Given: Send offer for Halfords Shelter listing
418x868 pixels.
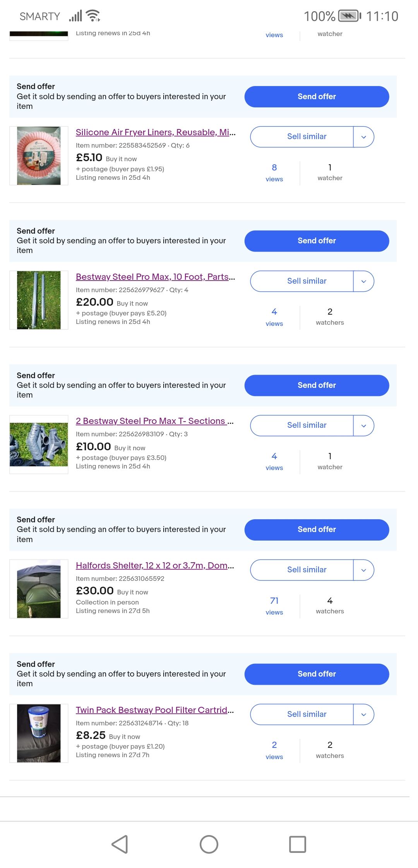Looking at the screenshot, I should (317, 530).
